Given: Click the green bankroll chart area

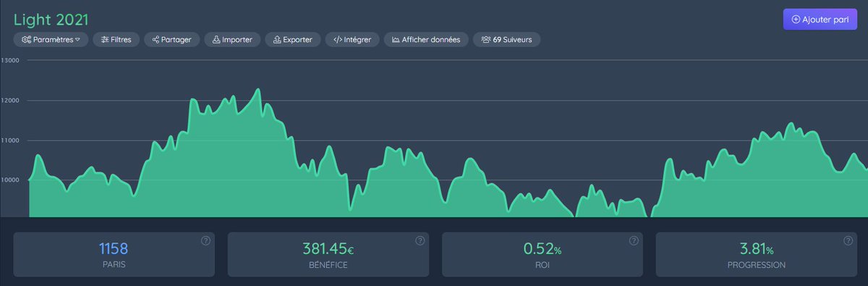Looking at the screenshot, I should pyautogui.click(x=448, y=153).
